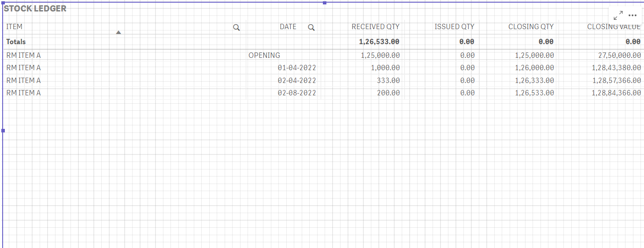Sort by CLOSING QTY column header
The width and height of the screenshot is (644, 248).
click(531, 26)
